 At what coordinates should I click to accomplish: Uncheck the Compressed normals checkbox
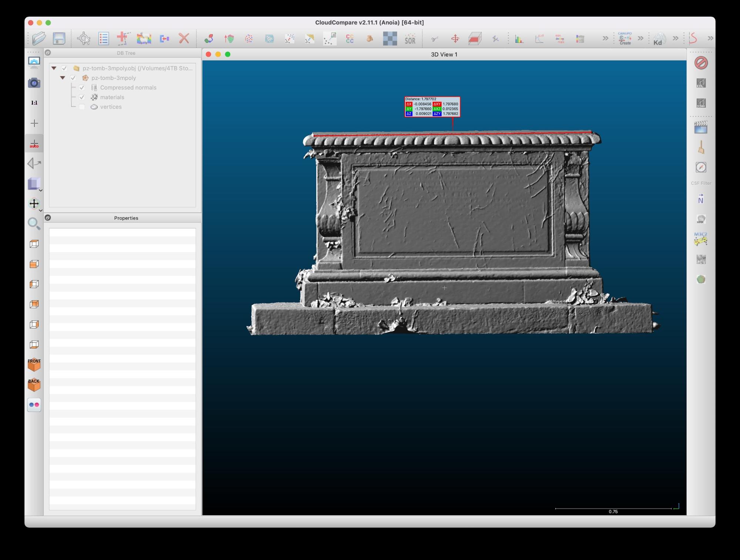82,88
